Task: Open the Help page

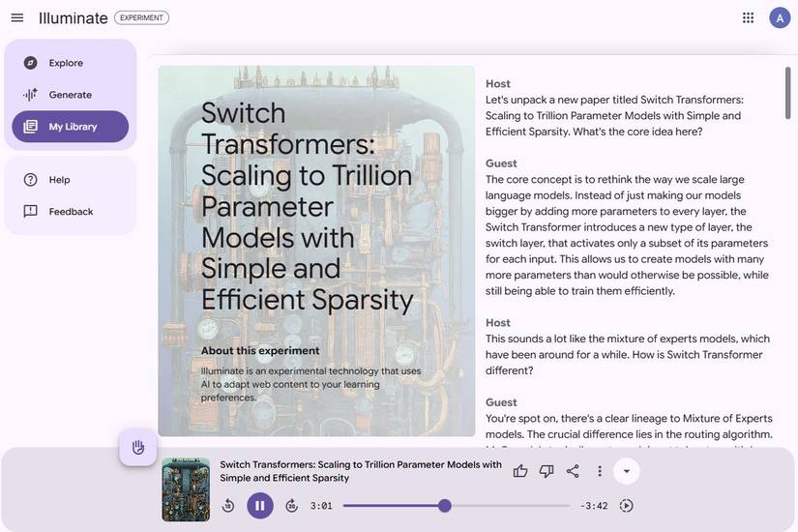Action: pos(59,180)
